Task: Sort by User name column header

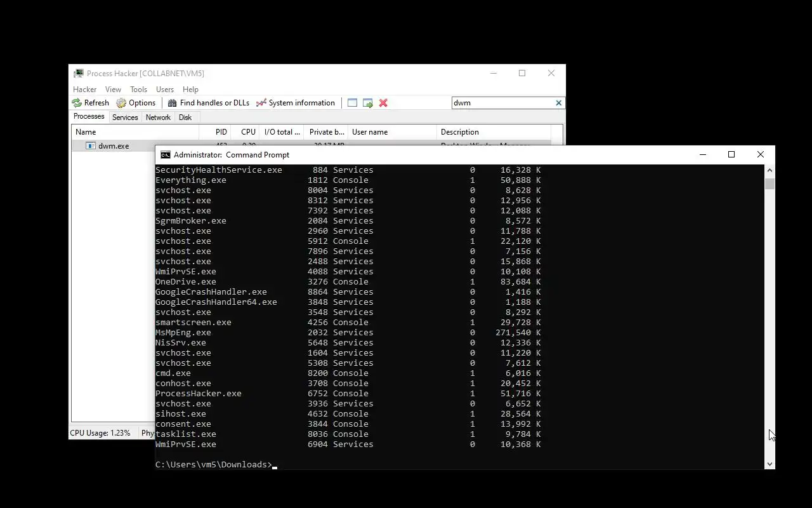Action: tap(393, 132)
